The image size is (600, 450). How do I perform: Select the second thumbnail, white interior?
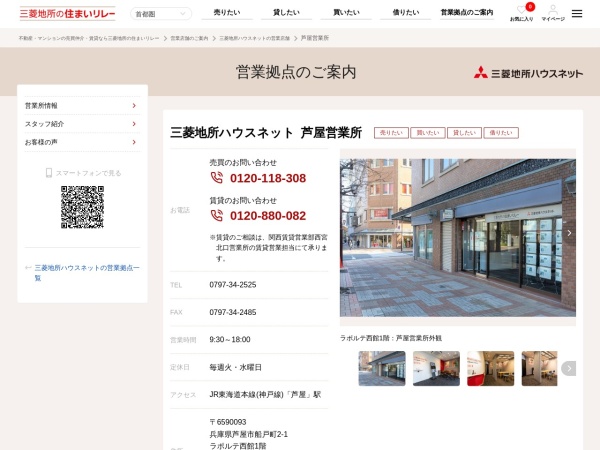tap(436, 368)
